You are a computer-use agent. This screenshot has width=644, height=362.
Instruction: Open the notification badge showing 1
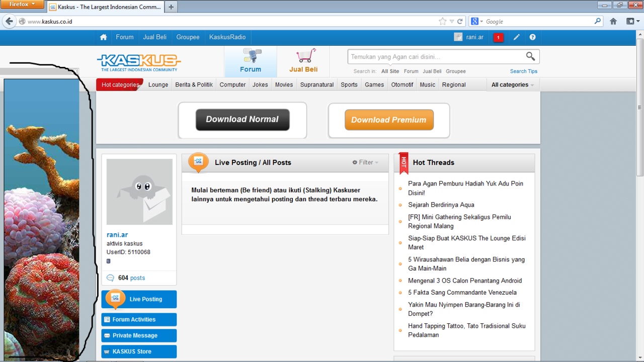(x=499, y=38)
